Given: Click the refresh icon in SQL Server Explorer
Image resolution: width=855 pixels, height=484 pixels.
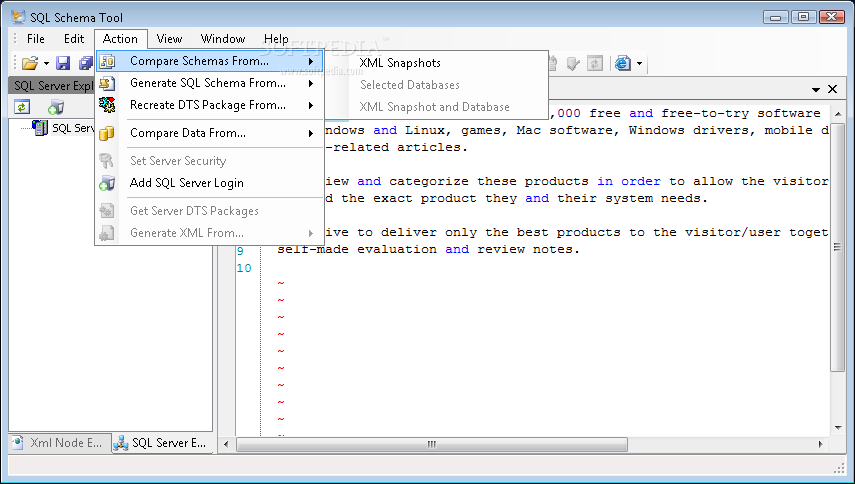Looking at the screenshot, I should tap(22, 107).
